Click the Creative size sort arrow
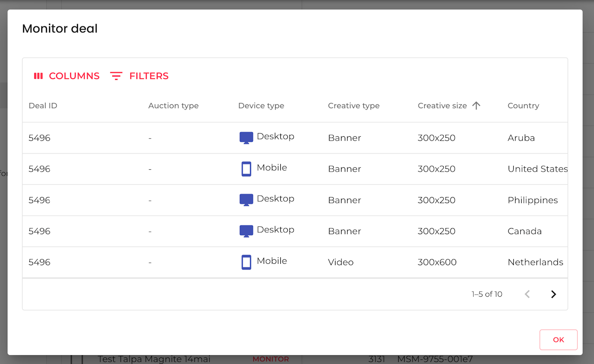 click(476, 106)
